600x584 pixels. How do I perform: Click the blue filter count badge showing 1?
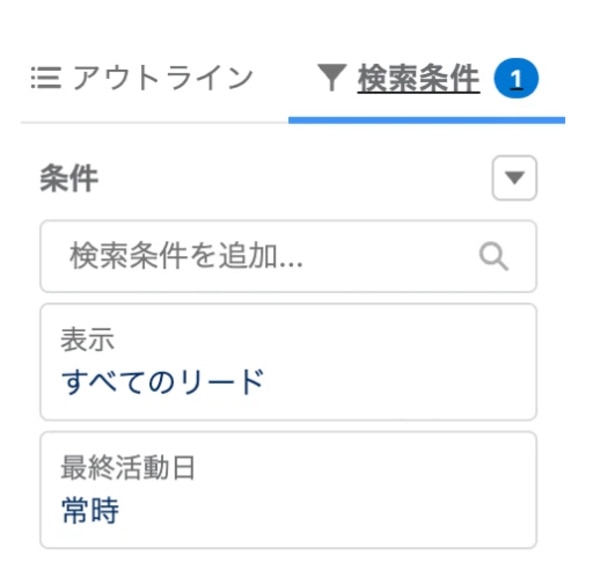pos(516,78)
